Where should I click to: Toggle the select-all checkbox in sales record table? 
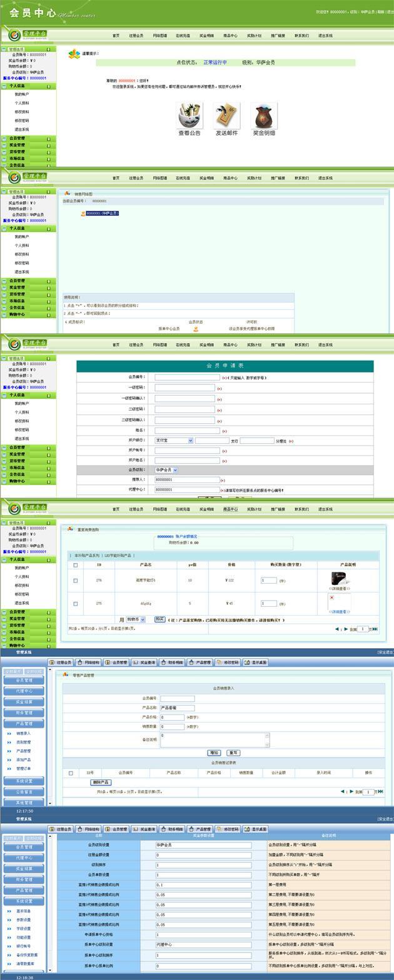[71, 773]
